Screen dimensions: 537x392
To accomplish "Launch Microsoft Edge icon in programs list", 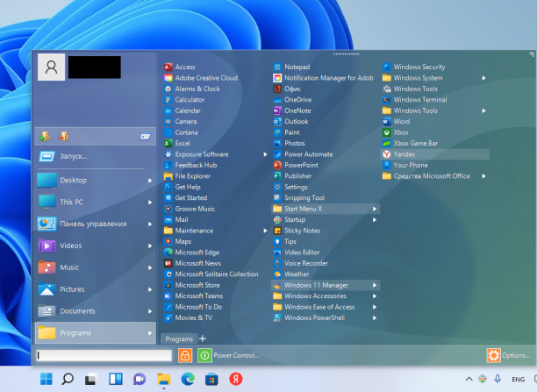I will coord(168,253).
